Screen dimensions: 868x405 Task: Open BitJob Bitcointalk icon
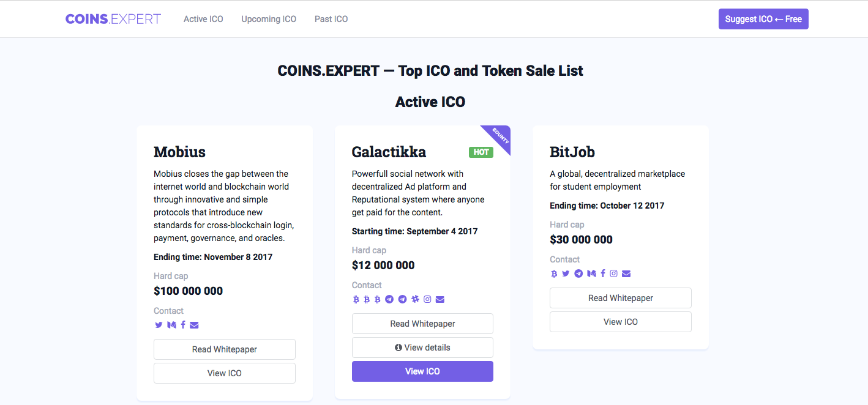tap(554, 273)
